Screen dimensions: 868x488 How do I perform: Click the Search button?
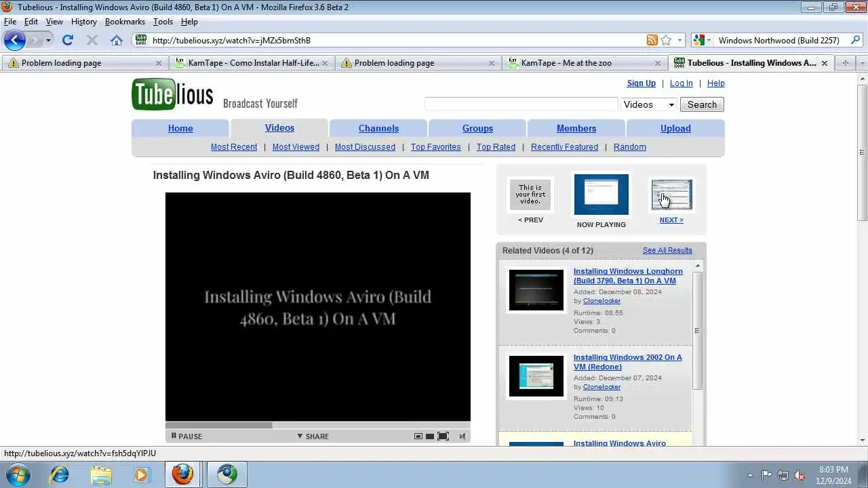pos(702,104)
